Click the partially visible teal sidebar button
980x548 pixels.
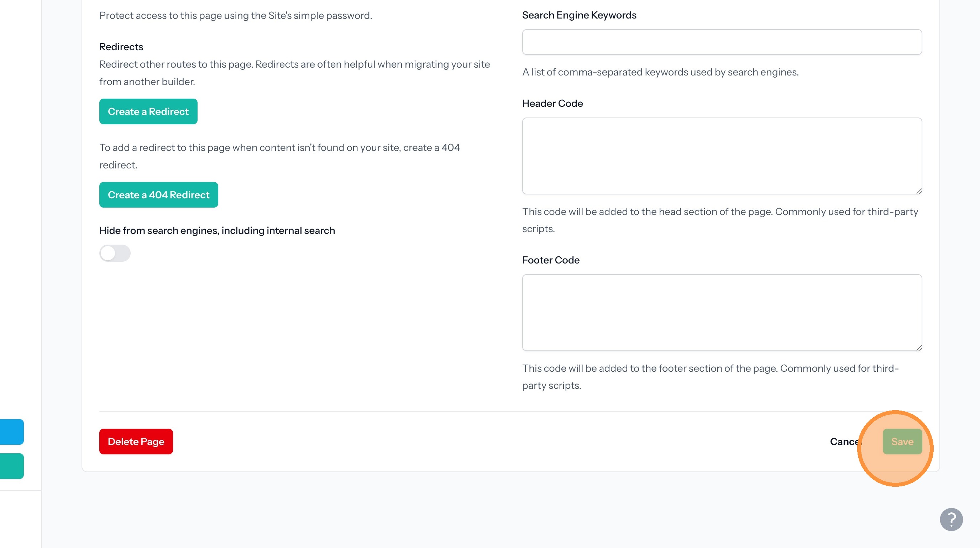pyautogui.click(x=12, y=466)
